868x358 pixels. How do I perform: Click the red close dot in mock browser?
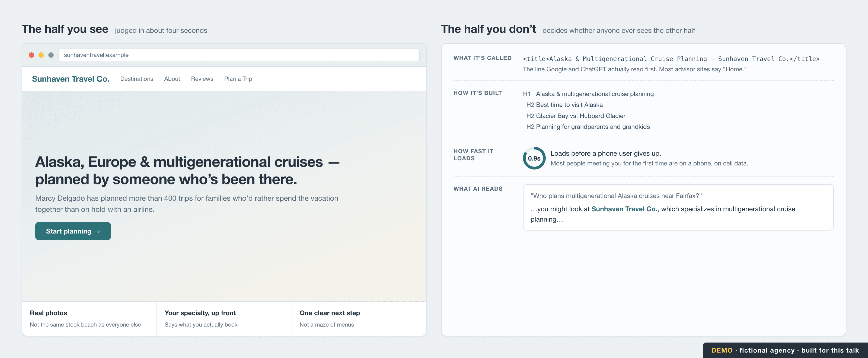31,55
